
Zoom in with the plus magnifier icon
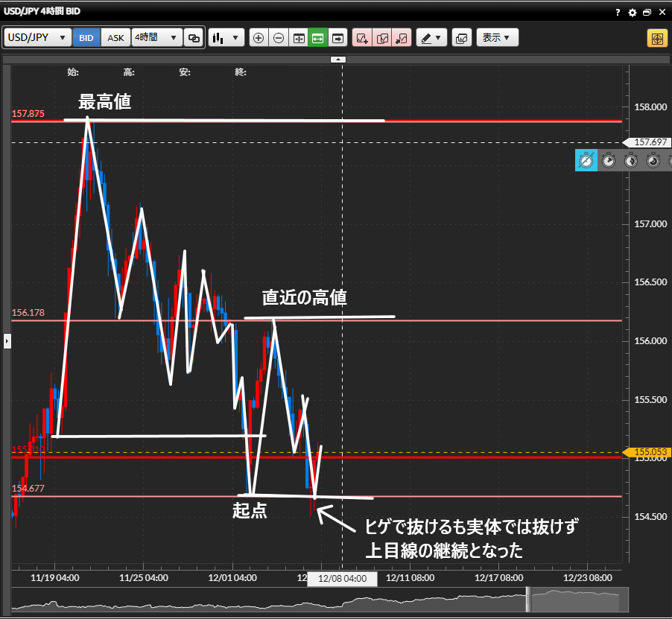point(259,38)
